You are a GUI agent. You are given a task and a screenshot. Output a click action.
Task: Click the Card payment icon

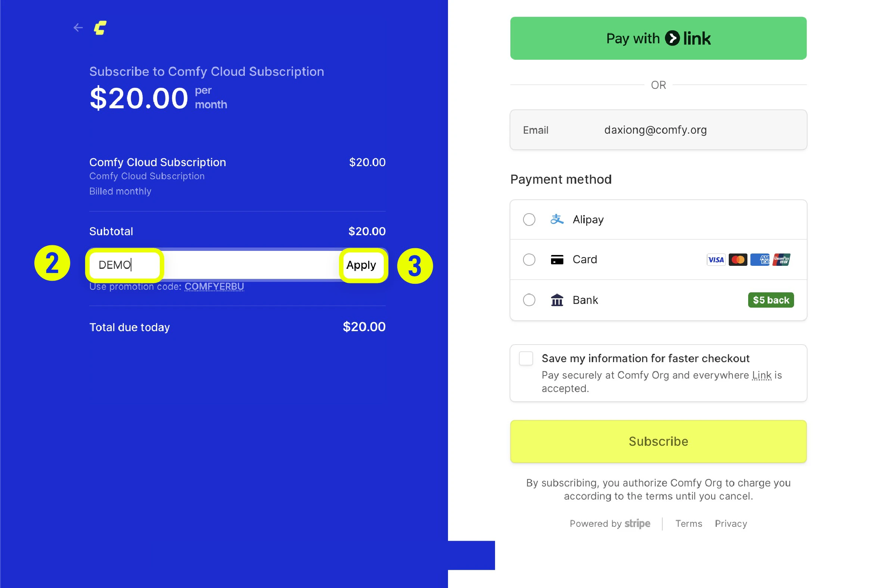[x=557, y=259]
